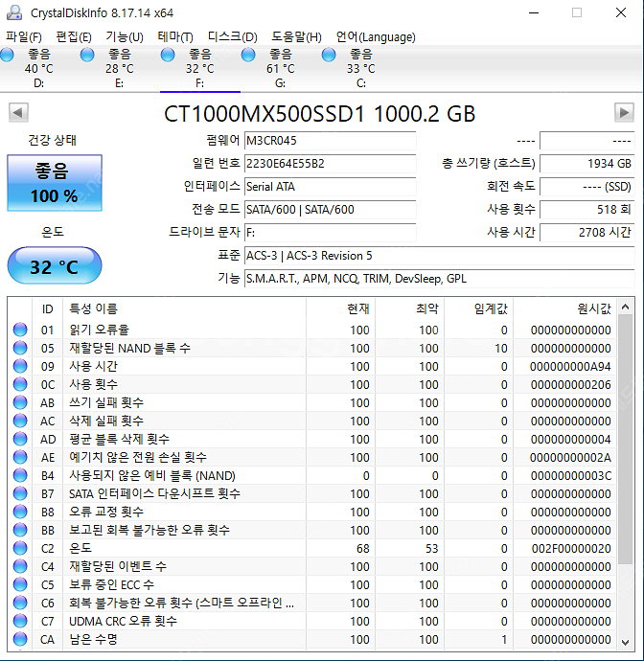This screenshot has height=661, width=644.
Task: Click the 드라이브 문자 field F:
Action: tap(331, 232)
